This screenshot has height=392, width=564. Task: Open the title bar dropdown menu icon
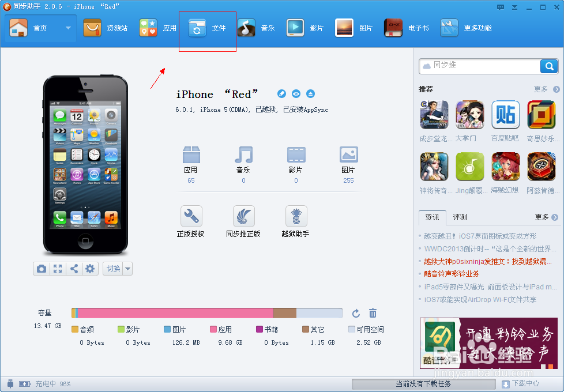pos(515,7)
